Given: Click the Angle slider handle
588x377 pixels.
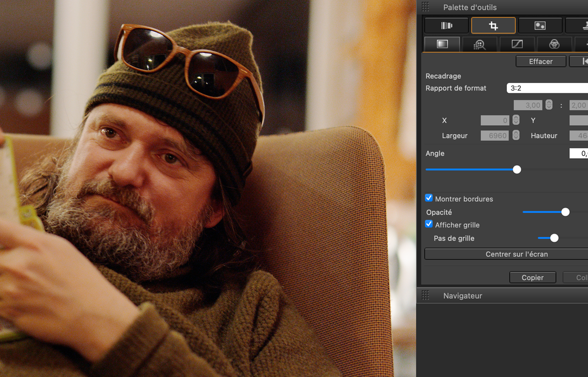Looking at the screenshot, I should (517, 169).
